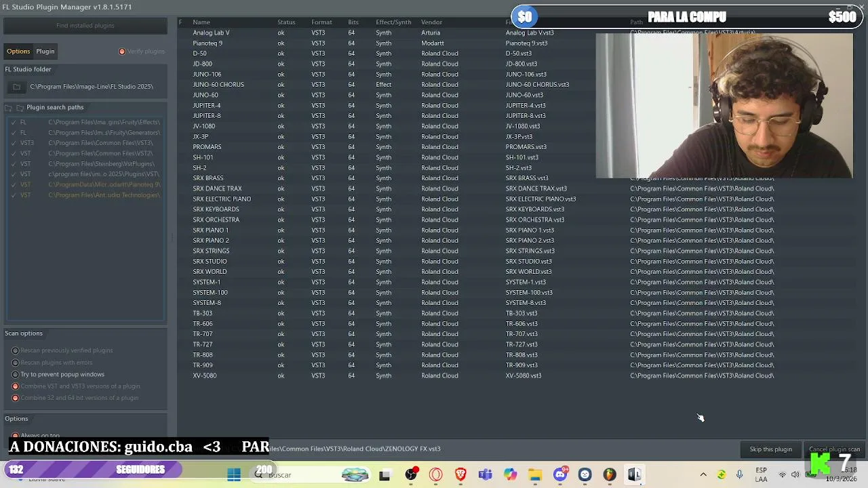Toggle Combine VST and VST3 versions
The image size is (868, 488).
tap(15, 386)
